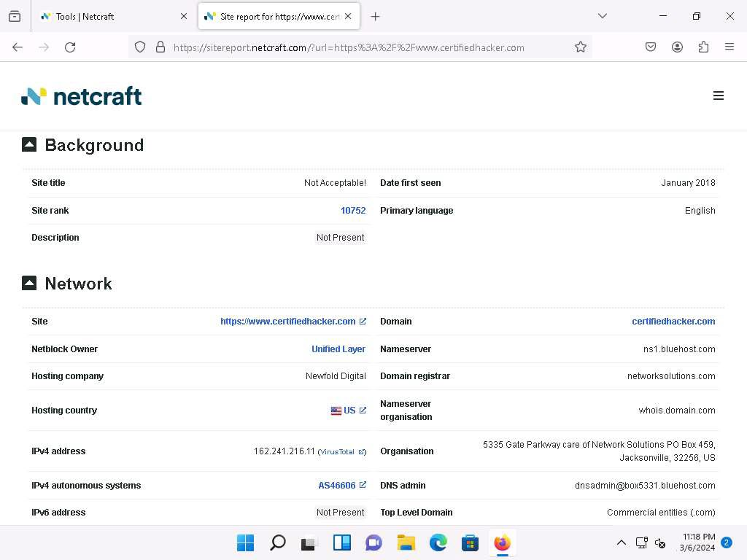Open Windows Start menu
747x560 pixels.
(x=246, y=543)
